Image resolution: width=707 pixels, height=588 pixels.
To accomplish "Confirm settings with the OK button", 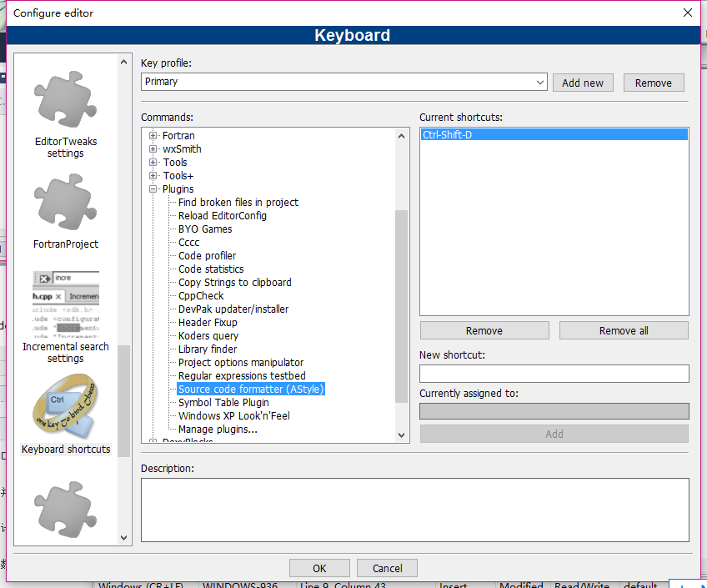I will pos(319,568).
